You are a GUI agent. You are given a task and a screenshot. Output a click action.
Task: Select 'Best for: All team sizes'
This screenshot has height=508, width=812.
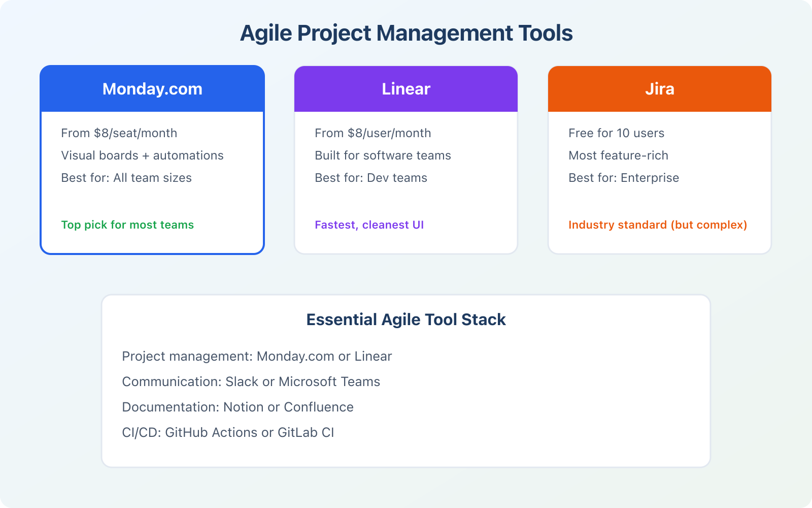click(x=126, y=178)
